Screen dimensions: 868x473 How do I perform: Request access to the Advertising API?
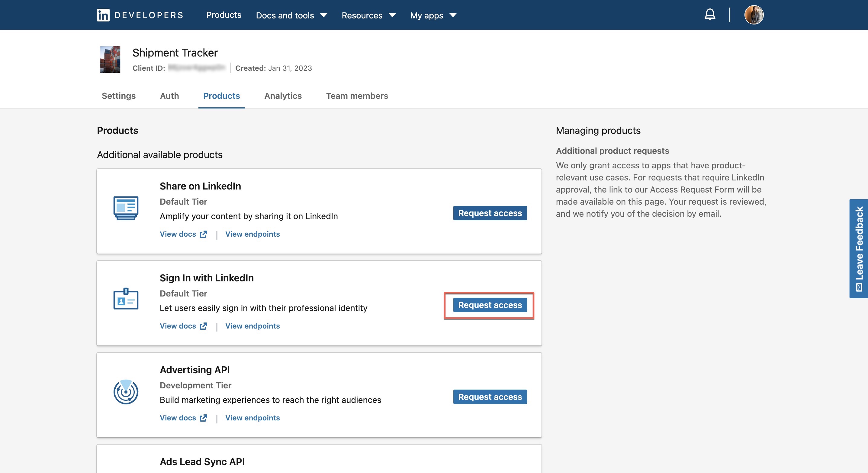490,397
